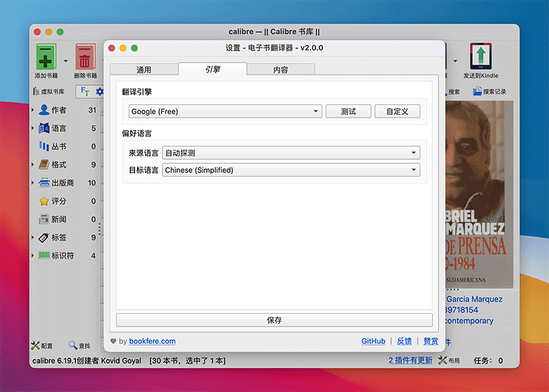Open the 来源语言 source language dropdown
This screenshot has height=392, width=549.
coord(291,153)
